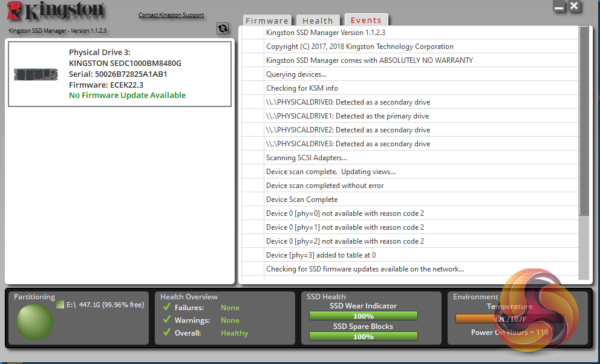Click the Failures green checkmark
Screen dimensions: 600x364
(166, 307)
